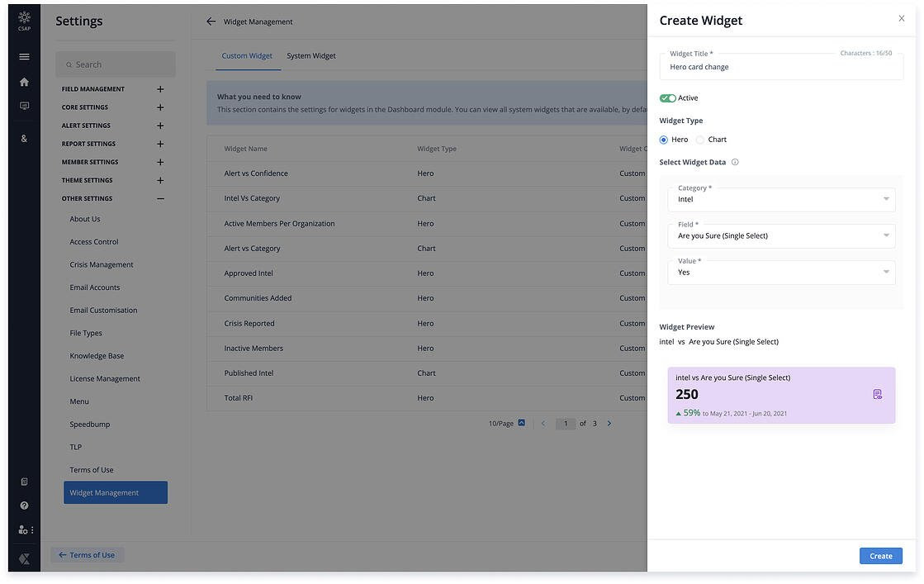Switch to the System Widget tab
Image resolution: width=924 pixels, height=584 pixels.
(x=311, y=56)
